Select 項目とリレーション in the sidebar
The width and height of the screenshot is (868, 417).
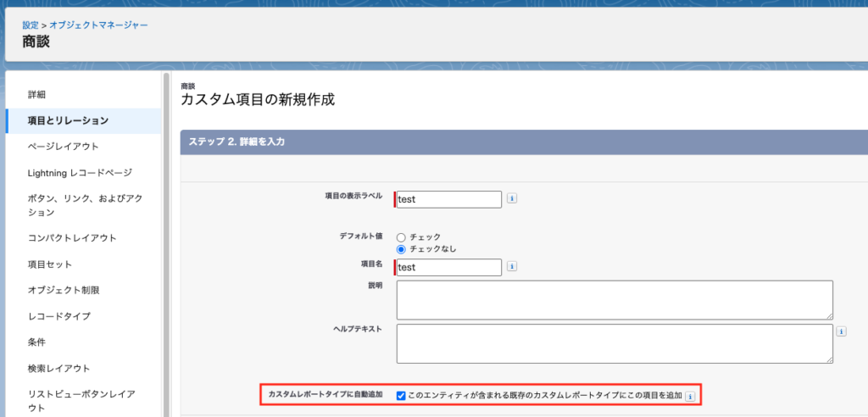point(68,120)
